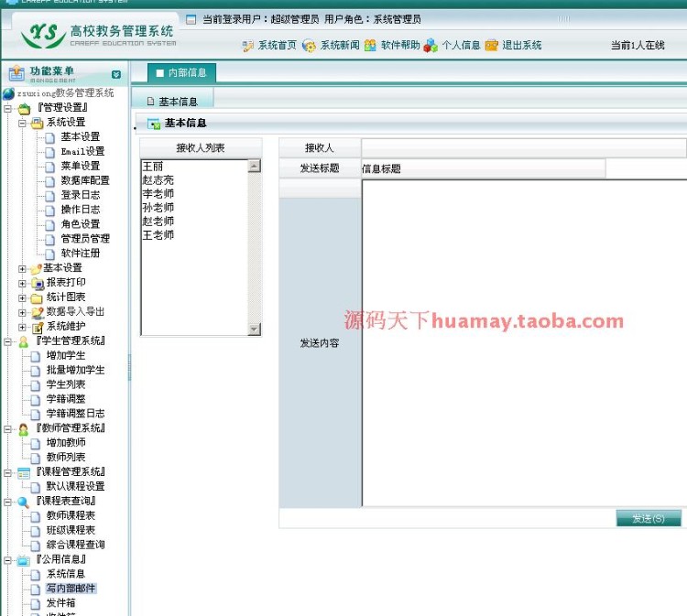Switch to the 内部信息 tab

click(182, 72)
